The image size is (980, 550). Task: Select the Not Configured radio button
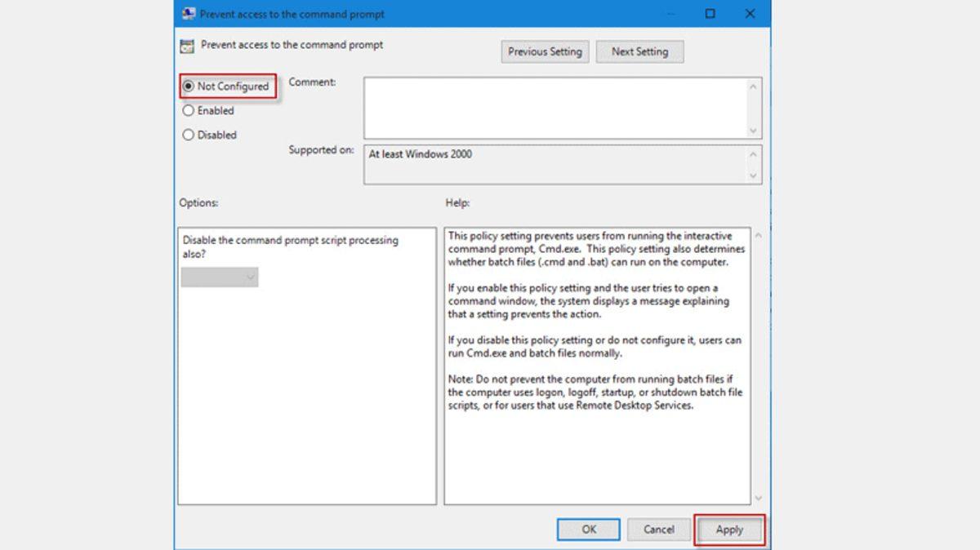(189, 86)
